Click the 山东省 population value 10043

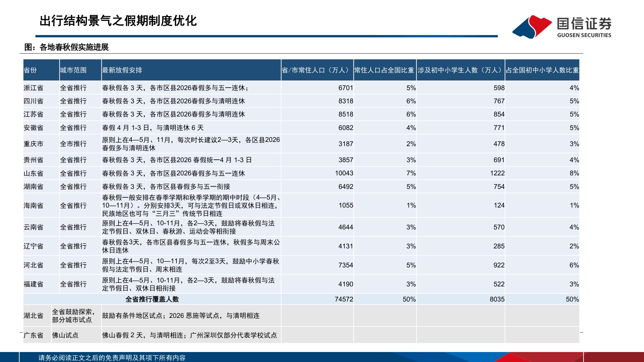click(x=344, y=173)
